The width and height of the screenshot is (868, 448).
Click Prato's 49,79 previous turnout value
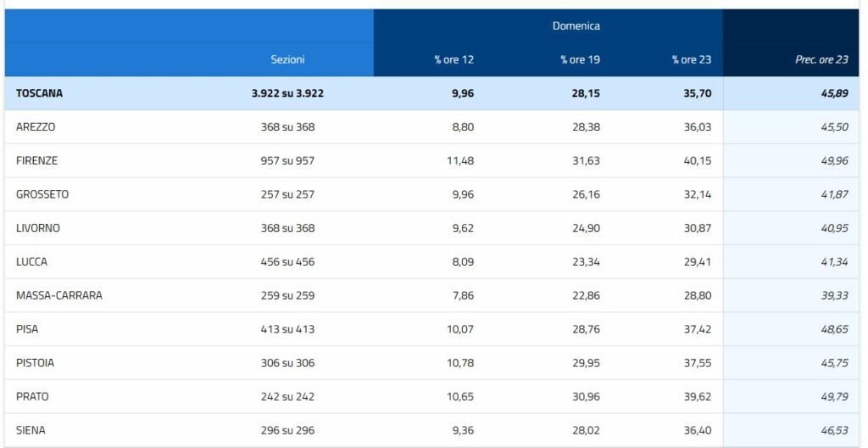point(835,396)
